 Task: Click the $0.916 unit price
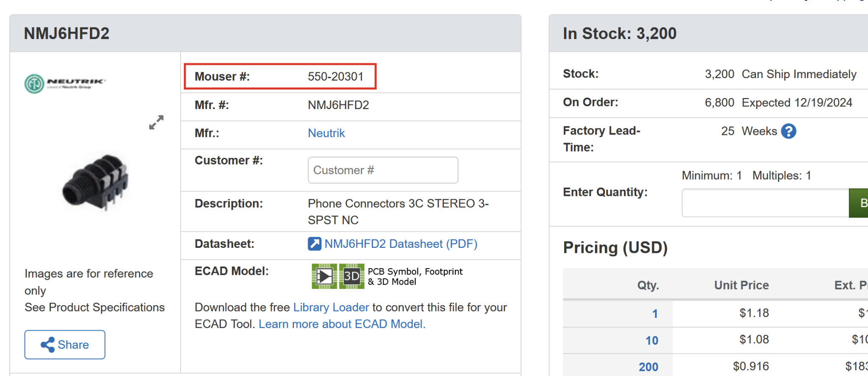751,366
